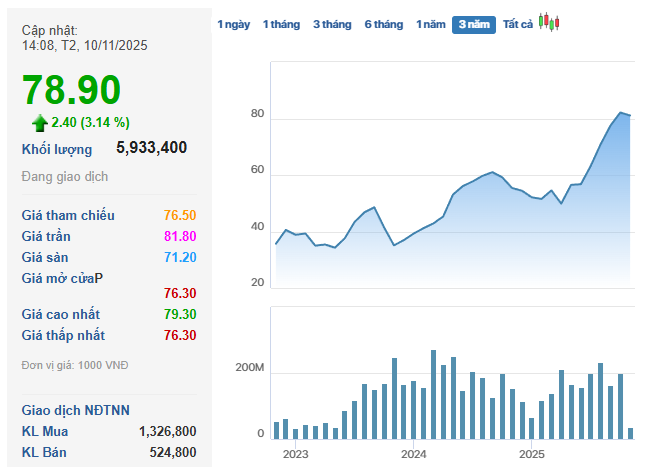View the 1 năm chart range
650x467 pixels.
pos(430,24)
